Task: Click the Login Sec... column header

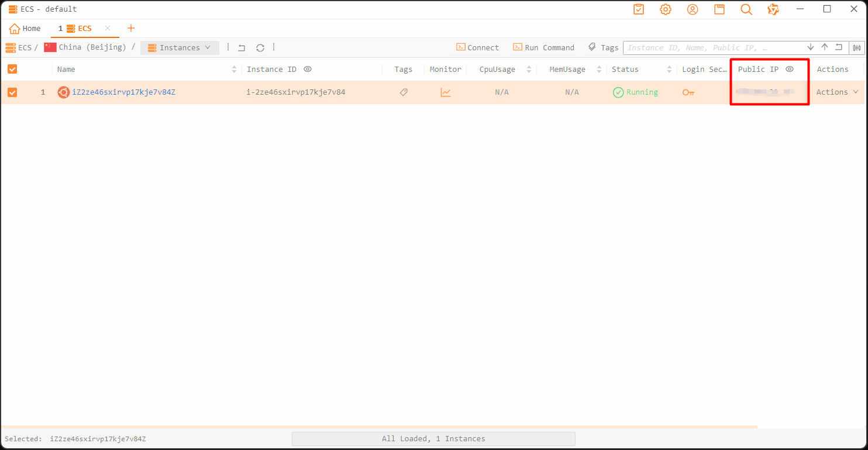Action: click(705, 70)
